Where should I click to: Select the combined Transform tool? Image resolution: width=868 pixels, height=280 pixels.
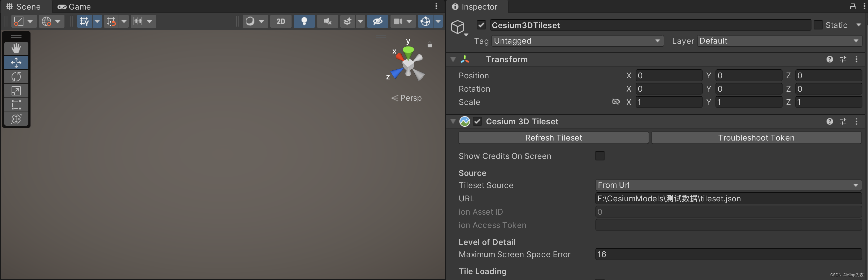click(x=16, y=119)
